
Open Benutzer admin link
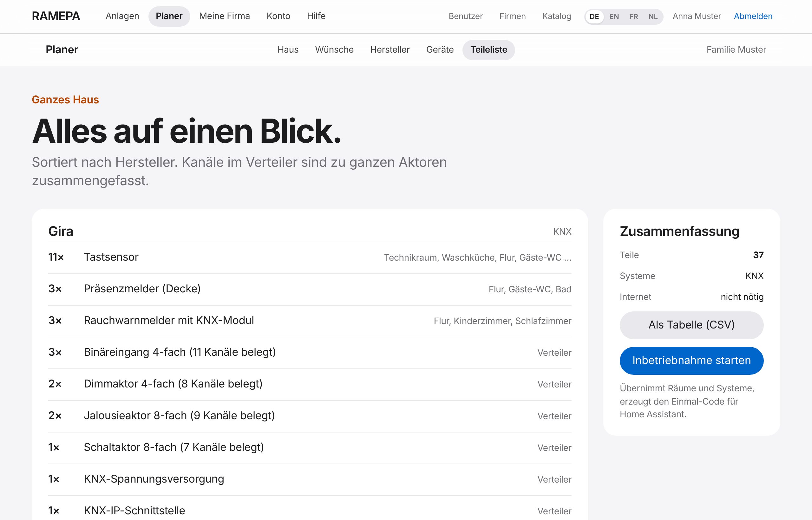(465, 16)
